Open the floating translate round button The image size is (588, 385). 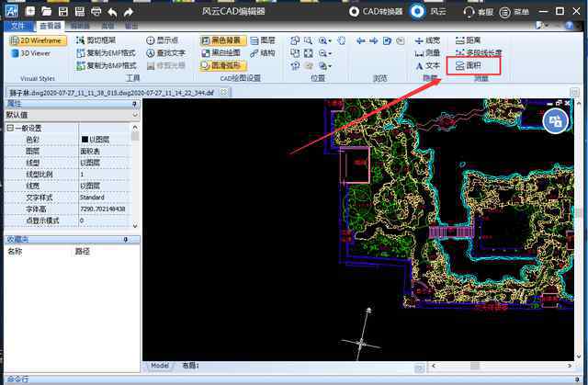coord(554,120)
